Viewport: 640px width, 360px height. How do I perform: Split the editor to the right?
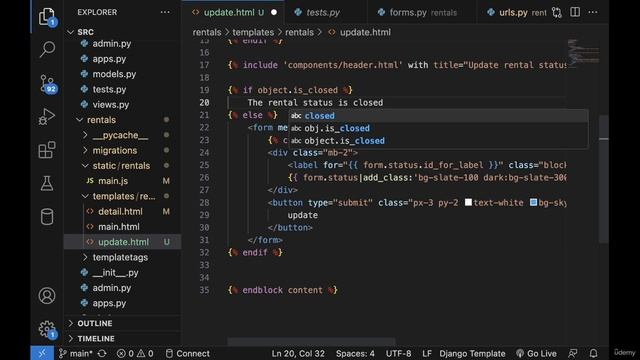tap(575, 12)
